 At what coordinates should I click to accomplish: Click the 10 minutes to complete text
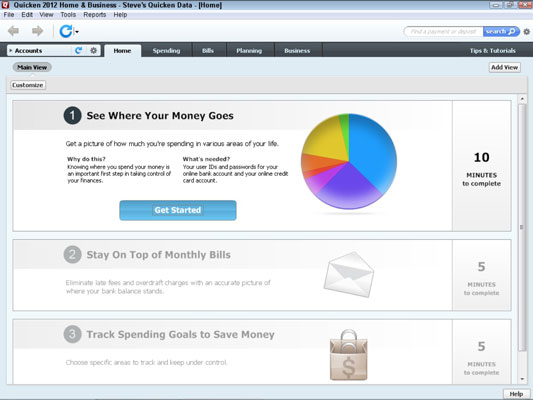(481, 169)
